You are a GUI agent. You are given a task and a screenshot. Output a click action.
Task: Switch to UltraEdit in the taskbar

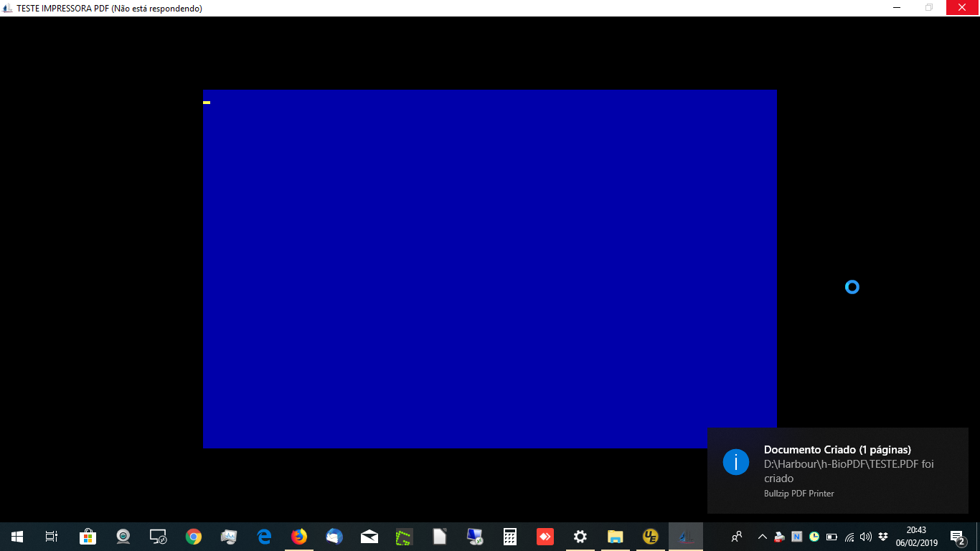(x=651, y=537)
